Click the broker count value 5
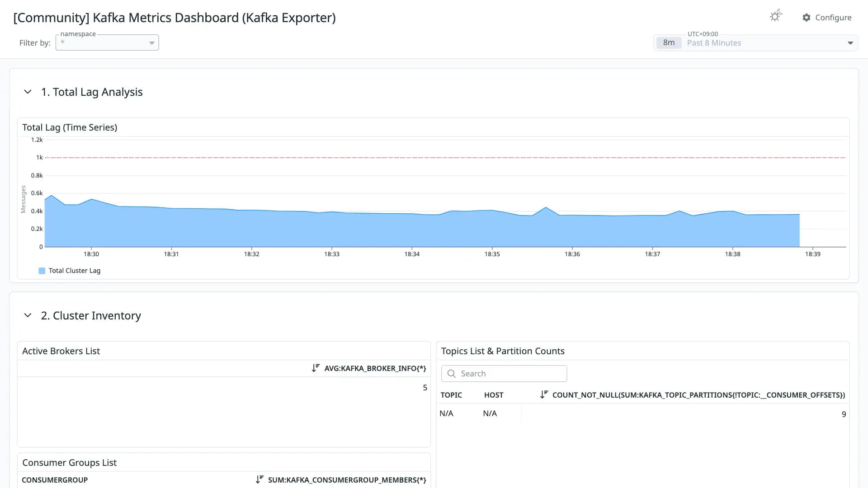868x488 pixels. (x=425, y=388)
